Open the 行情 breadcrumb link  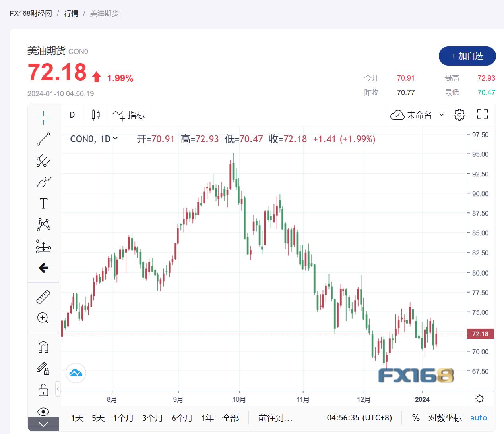point(71,14)
